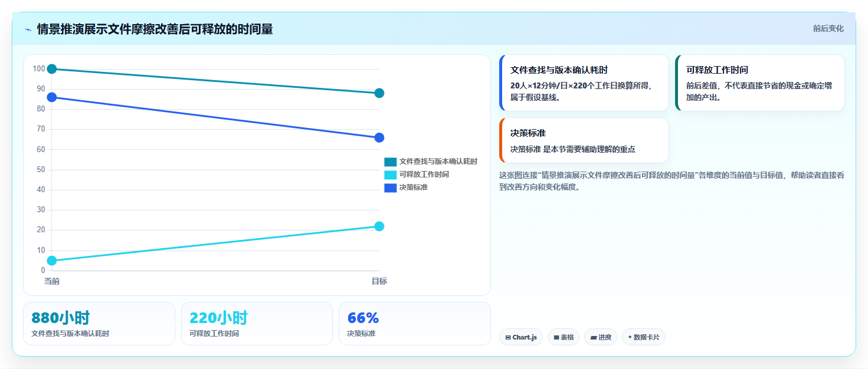Click the 可释放工作时间 info card title
The width and height of the screenshot is (868, 369).
coord(717,70)
